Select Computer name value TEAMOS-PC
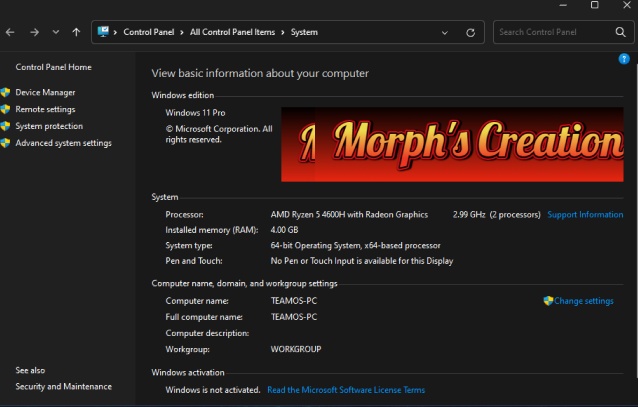 tap(294, 301)
